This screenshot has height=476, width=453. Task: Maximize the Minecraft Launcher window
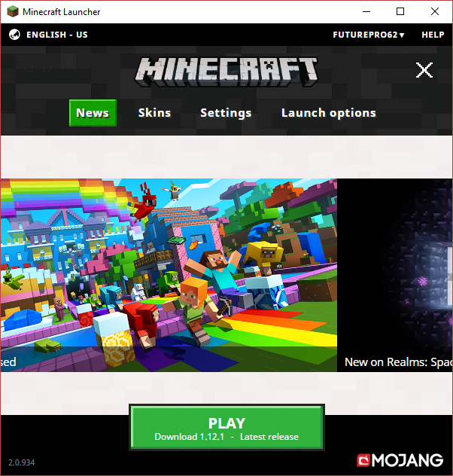point(400,11)
